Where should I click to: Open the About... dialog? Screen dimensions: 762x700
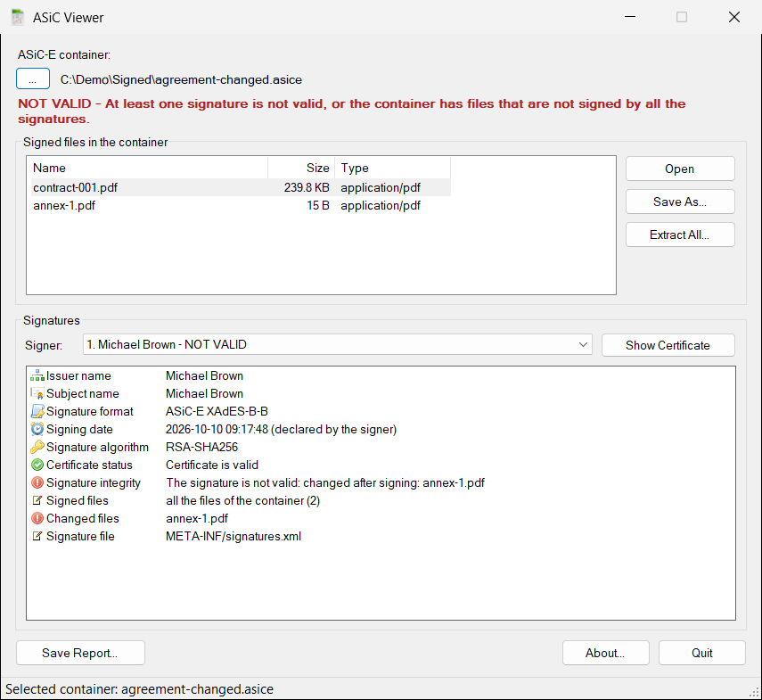605,653
